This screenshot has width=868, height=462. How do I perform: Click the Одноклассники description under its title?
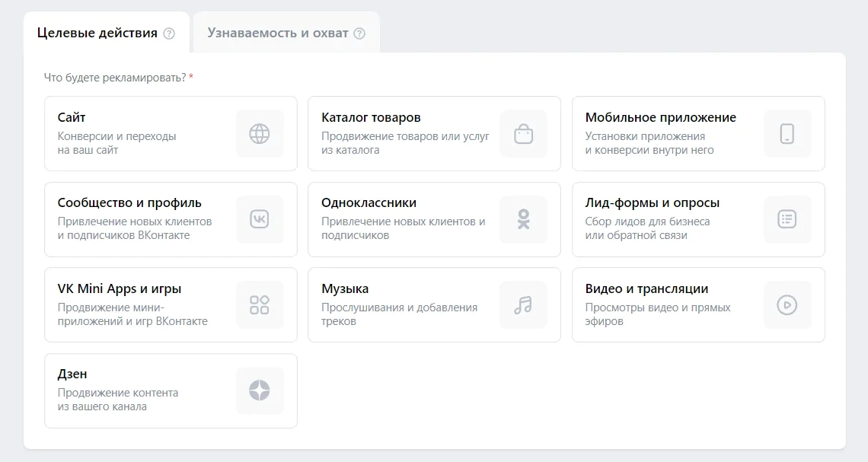coord(403,228)
